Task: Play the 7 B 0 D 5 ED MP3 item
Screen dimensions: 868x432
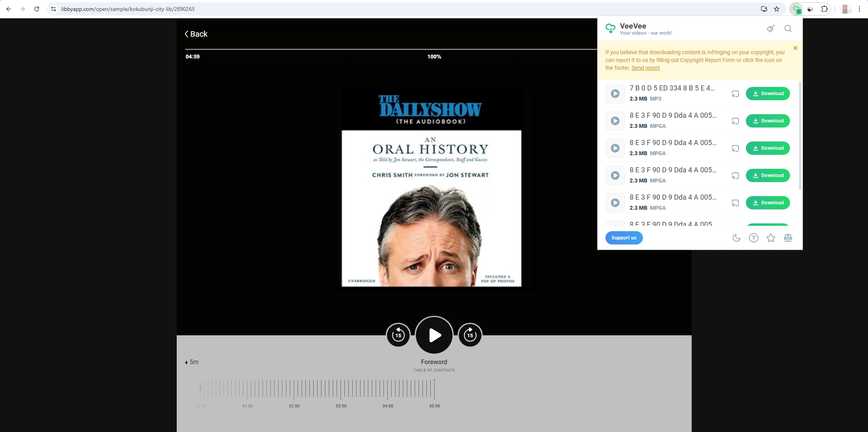Action: coord(615,94)
